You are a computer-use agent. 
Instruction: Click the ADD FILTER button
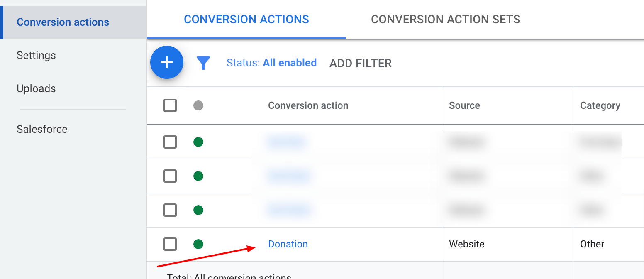(360, 63)
